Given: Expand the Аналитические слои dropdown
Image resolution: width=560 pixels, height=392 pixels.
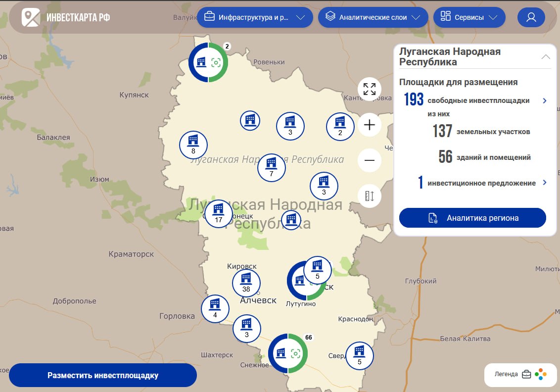Looking at the screenshot, I should coord(373,17).
